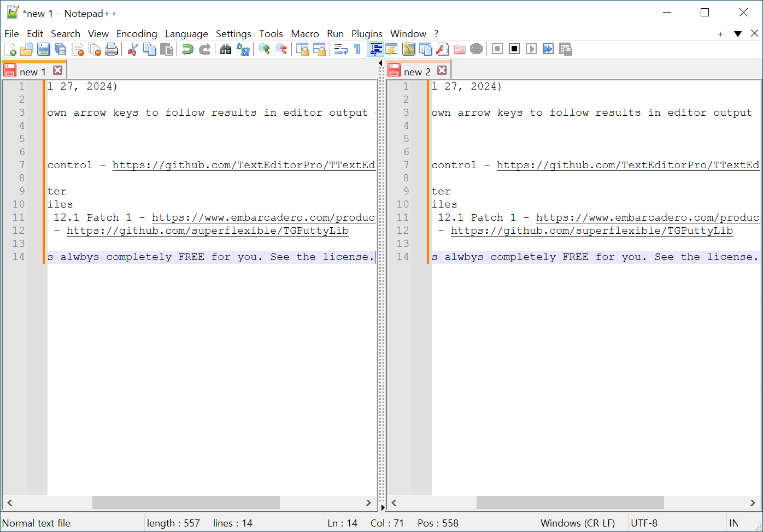Open Folder as Workspace toolbar icon
This screenshot has height=532, width=763.
[460, 49]
